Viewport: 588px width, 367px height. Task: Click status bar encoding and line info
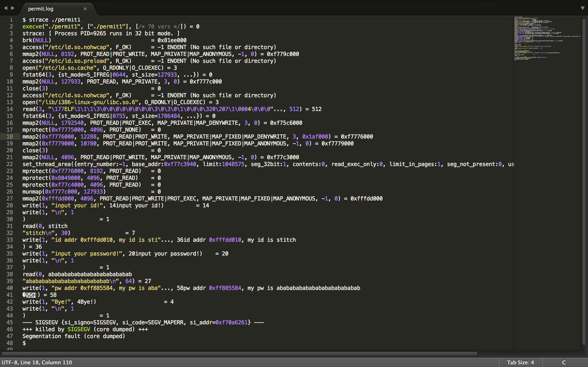37,362
